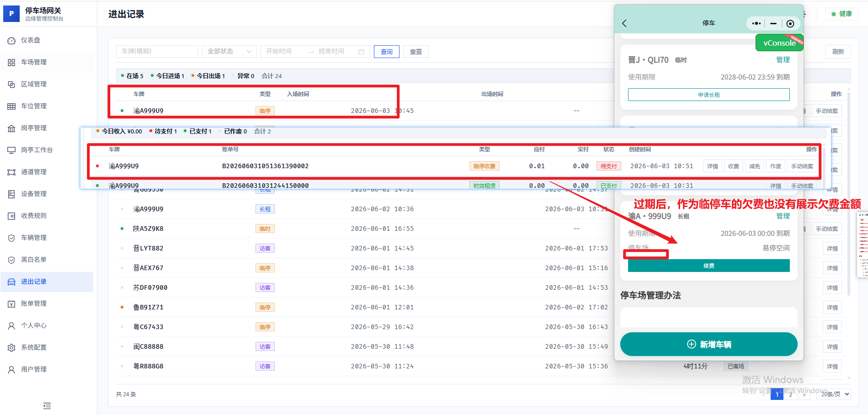
Task: Click 收费 on the 待支付 bill row
Action: tap(734, 166)
